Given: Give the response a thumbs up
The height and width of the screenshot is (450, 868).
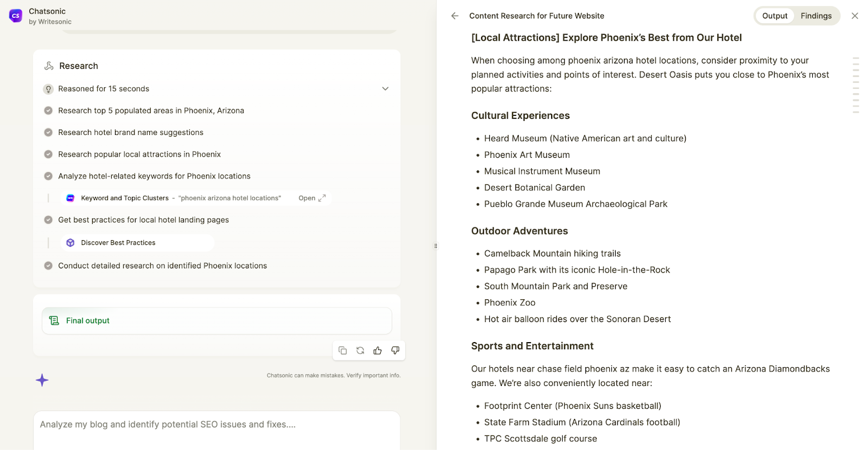Looking at the screenshot, I should click(378, 351).
